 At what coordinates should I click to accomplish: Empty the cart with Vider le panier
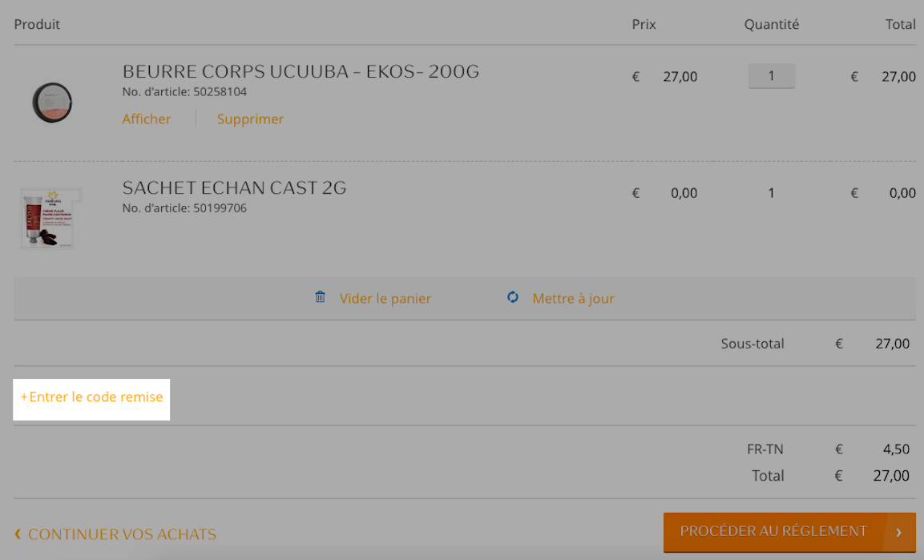coord(385,299)
